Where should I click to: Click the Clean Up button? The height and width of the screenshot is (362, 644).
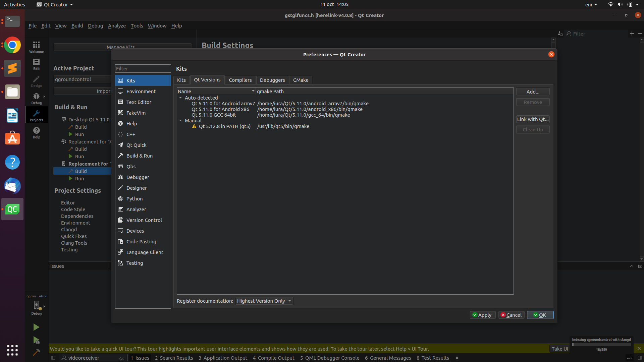pyautogui.click(x=533, y=129)
